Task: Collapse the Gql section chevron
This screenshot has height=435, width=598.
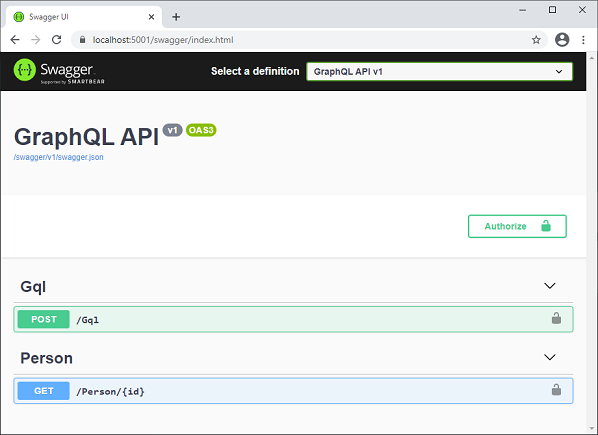Action: 550,286
